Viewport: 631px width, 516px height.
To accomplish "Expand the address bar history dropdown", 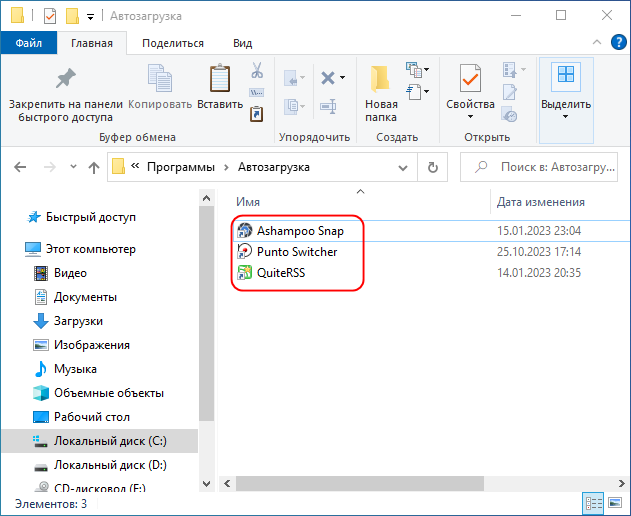I will pos(402,167).
